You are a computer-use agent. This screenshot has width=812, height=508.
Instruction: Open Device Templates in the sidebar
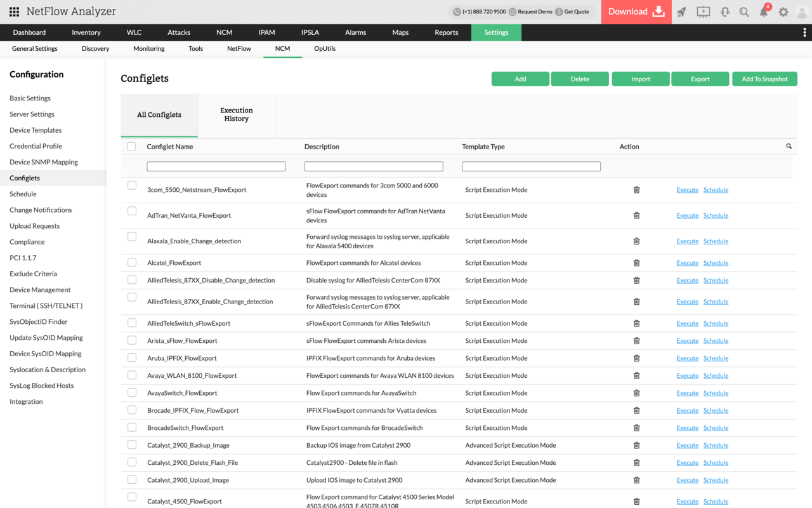[x=36, y=130]
